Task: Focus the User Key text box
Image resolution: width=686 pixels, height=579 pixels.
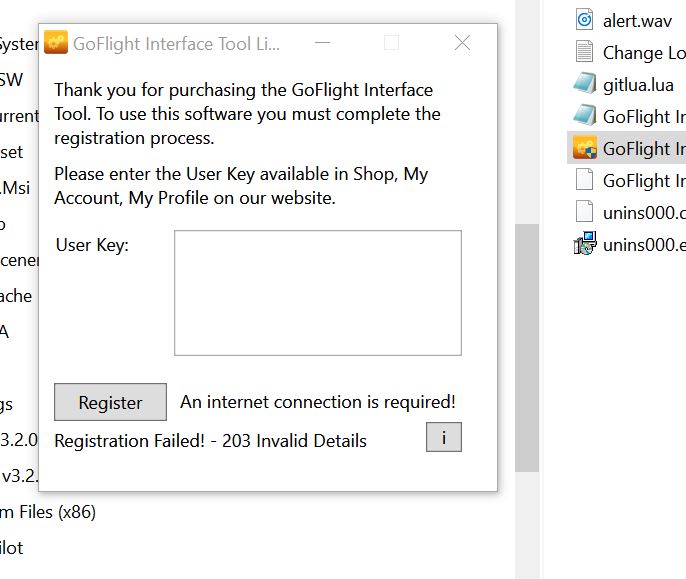Action: (x=317, y=292)
